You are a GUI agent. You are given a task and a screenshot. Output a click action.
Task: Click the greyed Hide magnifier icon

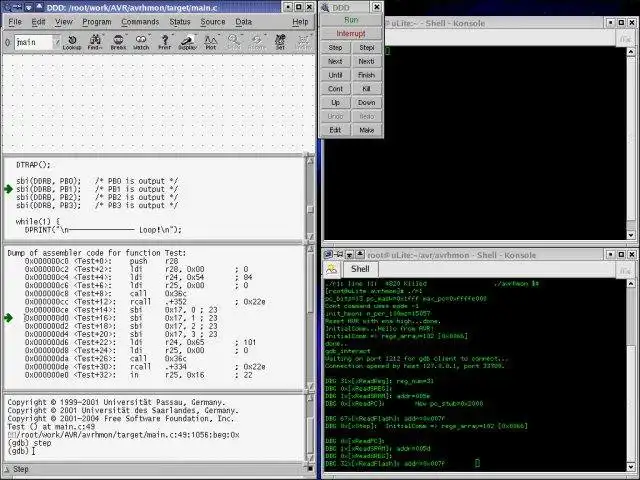pyautogui.click(x=233, y=42)
